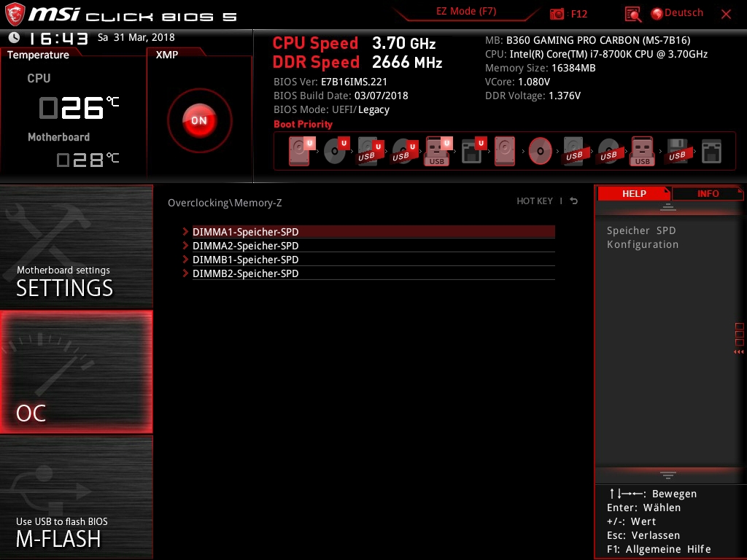The image size is (747, 560).
Task: Click the Motherboard temperature 28°C reading
Action: coord(88,160)
